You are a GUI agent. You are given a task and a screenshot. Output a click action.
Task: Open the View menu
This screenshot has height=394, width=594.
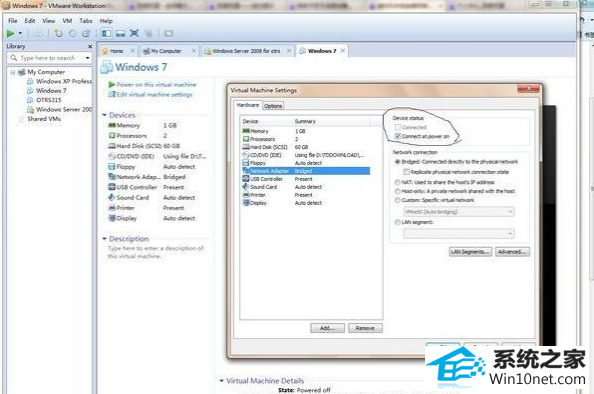coord(48,21)
